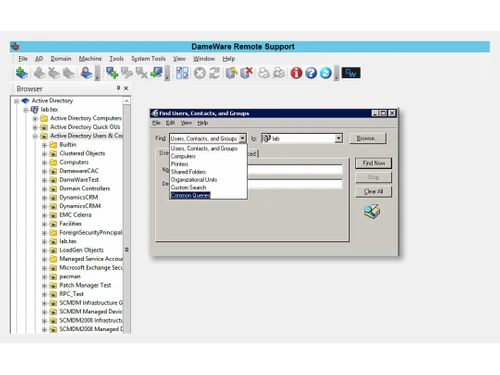The image size is (500, 375).
Task: Click the server with red X icon
Action: tap(246, 73)
